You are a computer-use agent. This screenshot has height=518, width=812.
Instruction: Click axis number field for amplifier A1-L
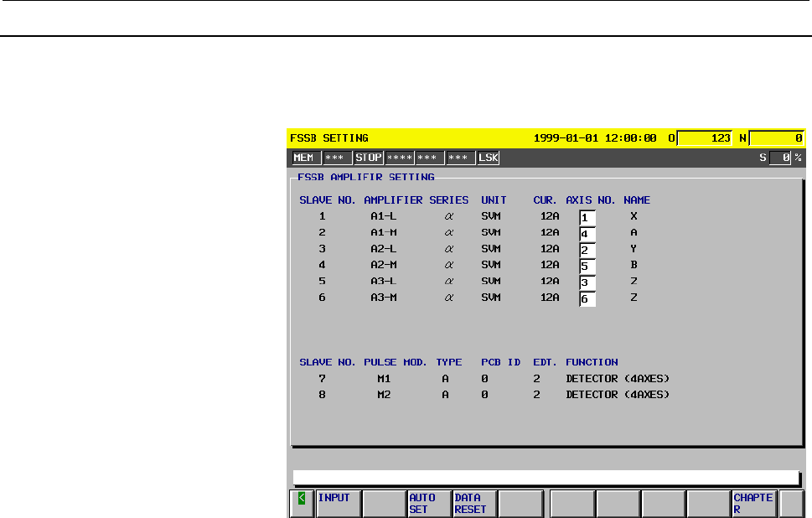(587, 217)
